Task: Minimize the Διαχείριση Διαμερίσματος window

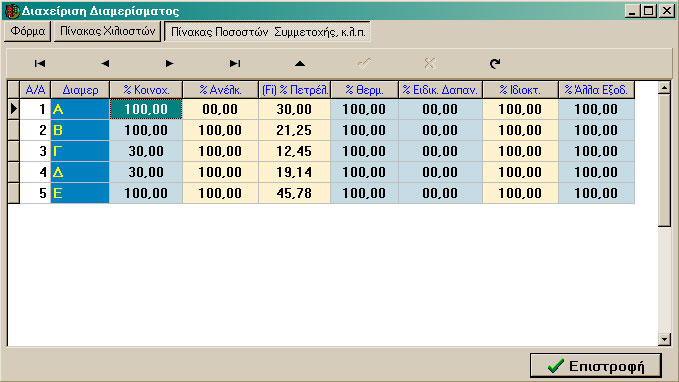Action: [633, 10]
